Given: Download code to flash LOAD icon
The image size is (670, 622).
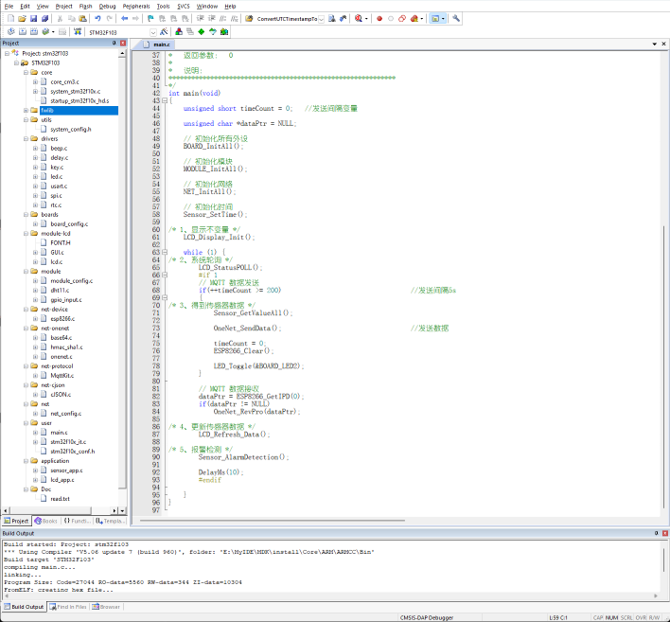Looking at the screenshot, I should click(x=77, y=32).
